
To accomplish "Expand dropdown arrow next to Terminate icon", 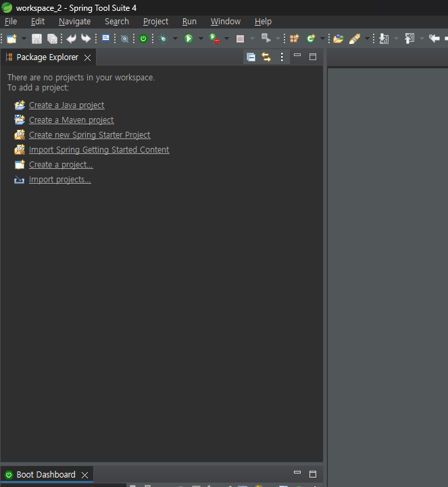I will 252,39.
